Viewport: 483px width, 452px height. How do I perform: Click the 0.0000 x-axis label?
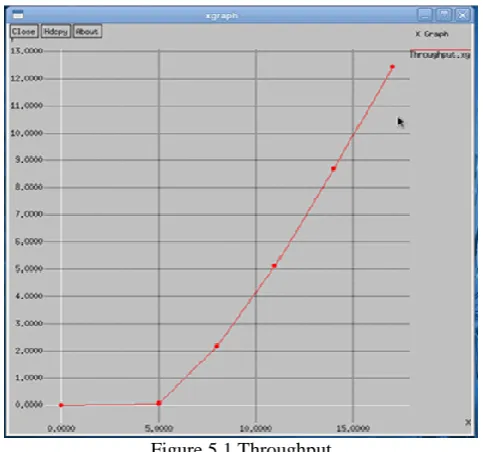click(61, 428)
